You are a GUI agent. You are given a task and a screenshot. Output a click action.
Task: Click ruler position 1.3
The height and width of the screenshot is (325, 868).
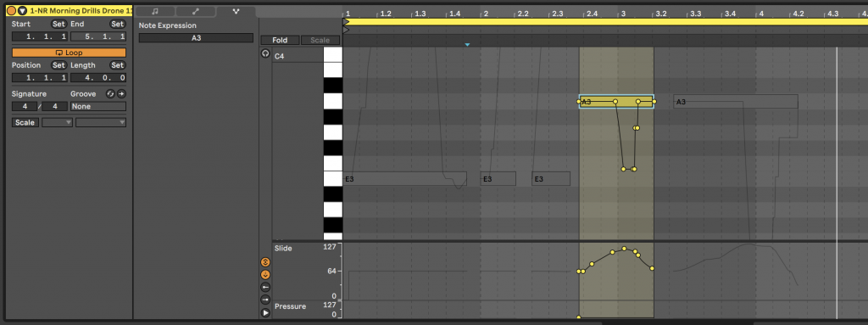(x=420, y=14)
